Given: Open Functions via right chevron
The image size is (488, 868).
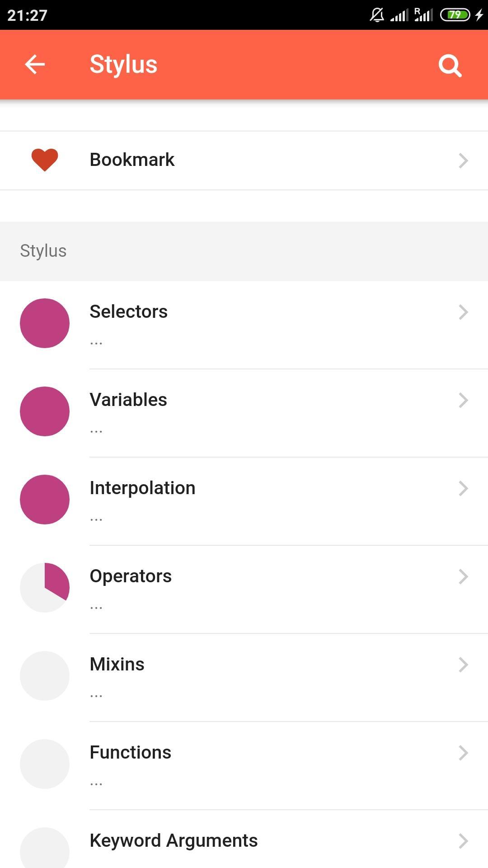Looking at the screenshot, I should click(463, 753).
